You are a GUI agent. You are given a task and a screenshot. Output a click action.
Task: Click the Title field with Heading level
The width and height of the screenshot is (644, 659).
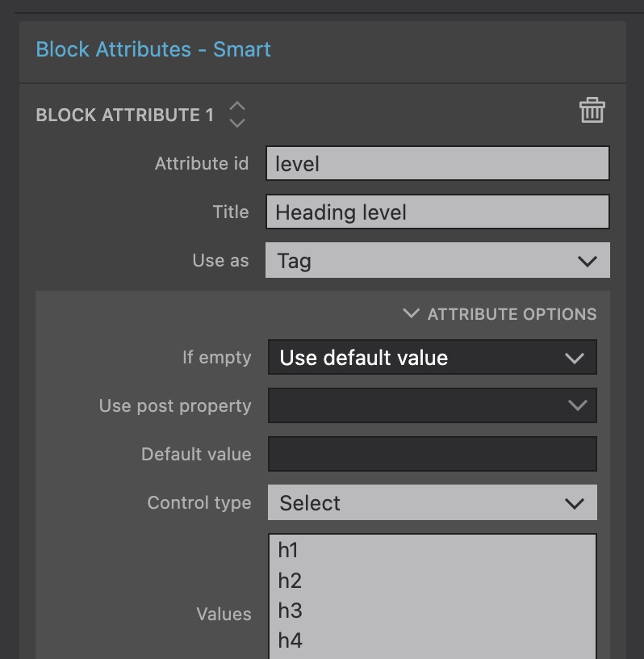[437, 212]
